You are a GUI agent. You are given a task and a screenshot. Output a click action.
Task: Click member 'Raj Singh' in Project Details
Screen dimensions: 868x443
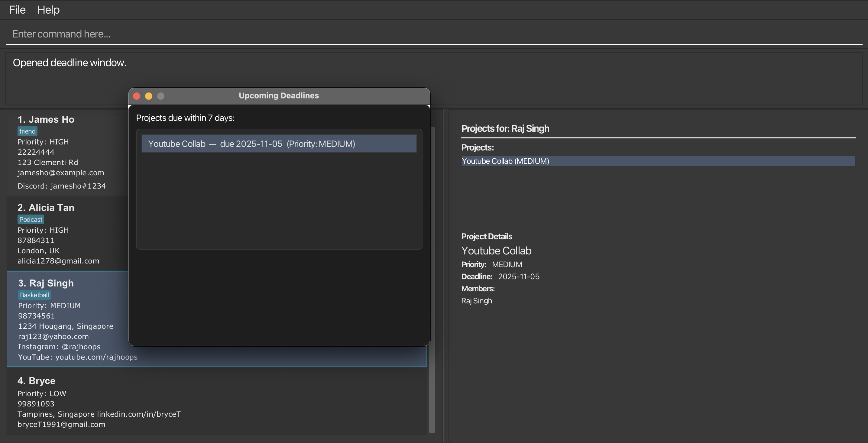click(x=476, y=301)
